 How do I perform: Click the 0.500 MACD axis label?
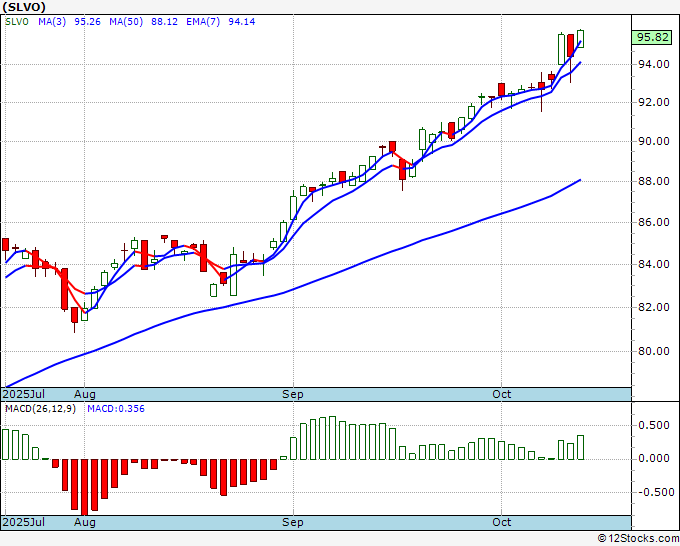click(654, 425)
